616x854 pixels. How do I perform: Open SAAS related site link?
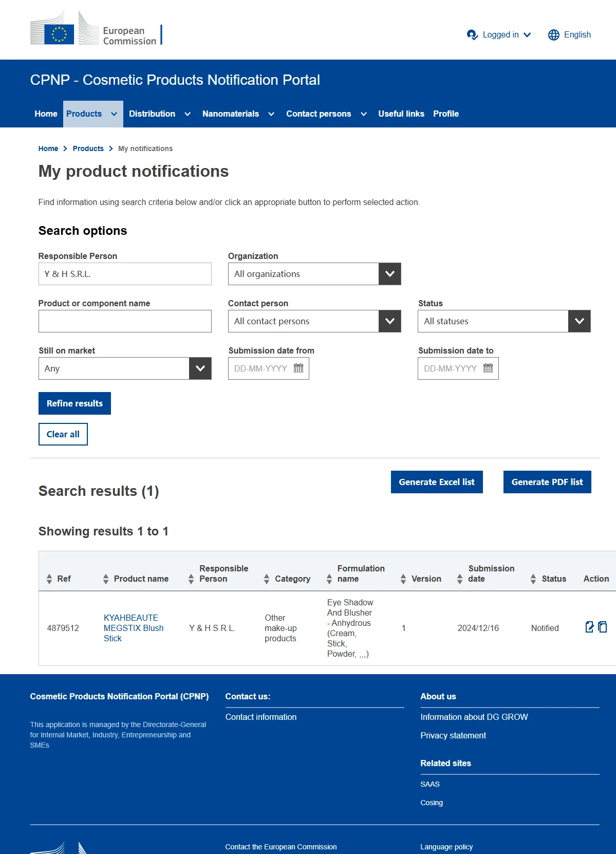click(x=430, y=784)
